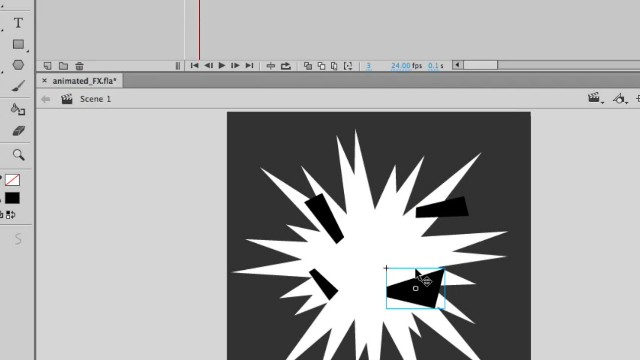The width and height of the screenshot is (640, 360).
Task: Open the Edit Scene dropdown
Action: point(596,98)
